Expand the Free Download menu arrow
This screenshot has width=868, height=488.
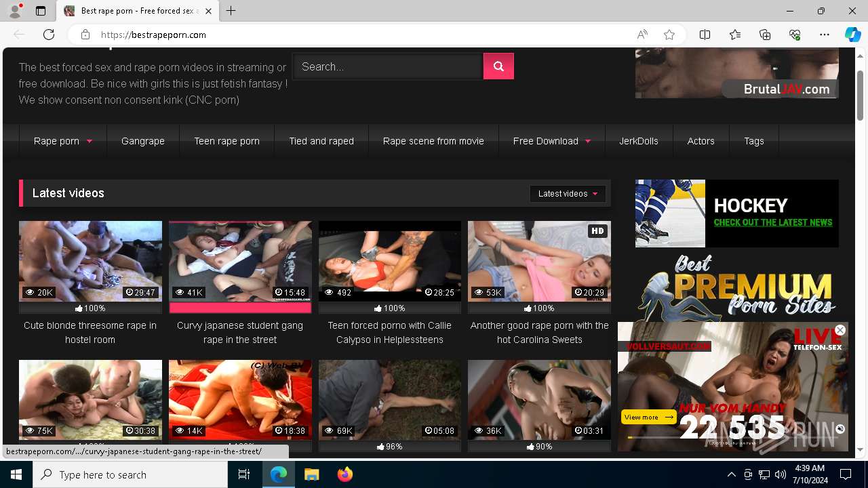(587, 142)
